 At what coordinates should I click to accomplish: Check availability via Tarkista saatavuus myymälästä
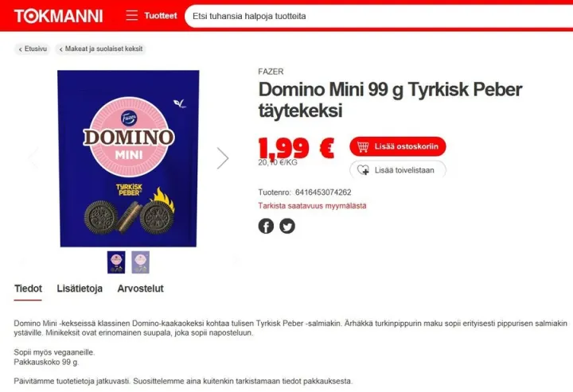(312, 206)
